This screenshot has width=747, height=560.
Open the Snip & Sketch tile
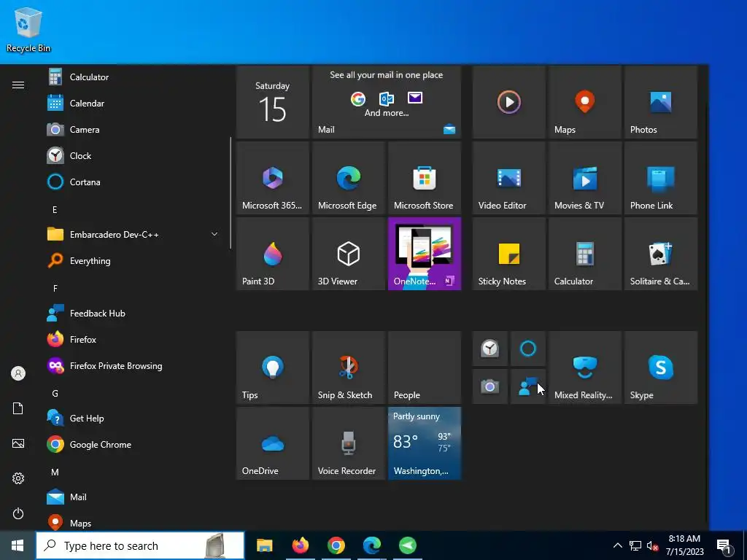(349, 367)
